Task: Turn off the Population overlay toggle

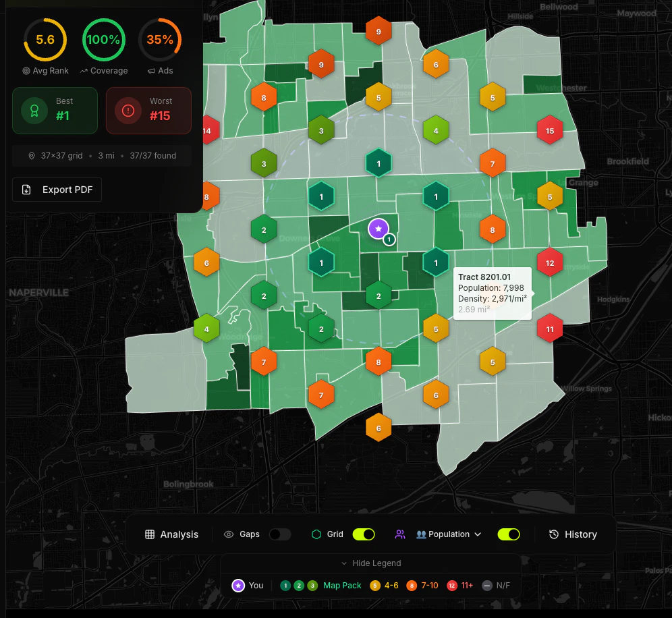Action: tap(509, 534)
